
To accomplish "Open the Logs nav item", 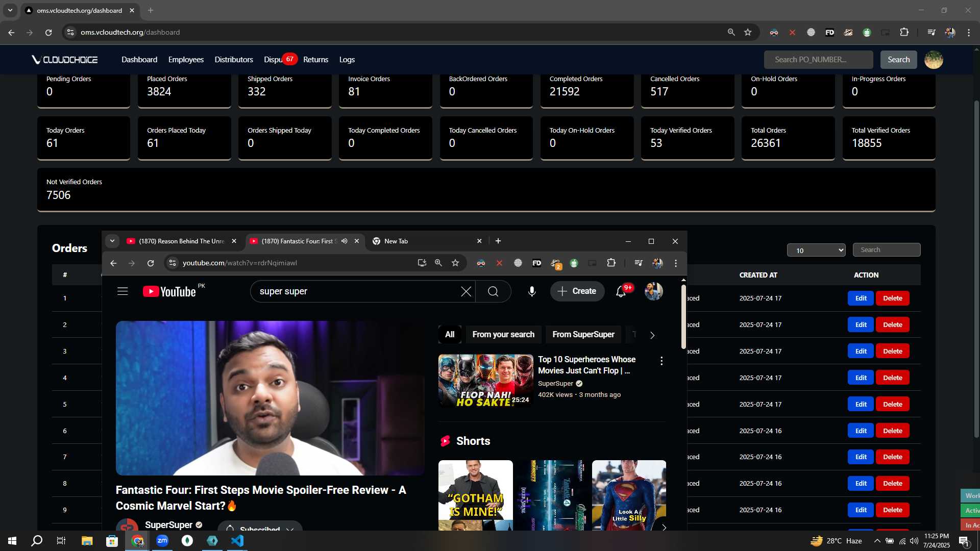I will click(347, 60).
